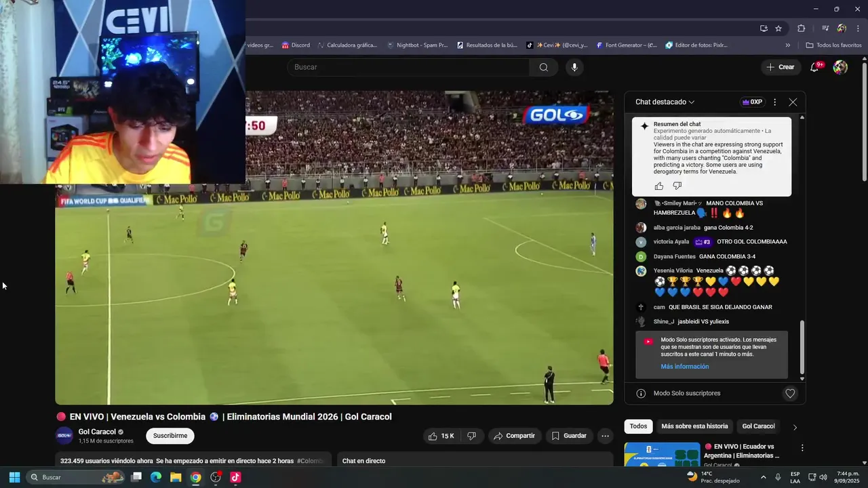Viewport: 868px width, 488px height.
Task: Open Task View on the taskbar
Action: 136,477
